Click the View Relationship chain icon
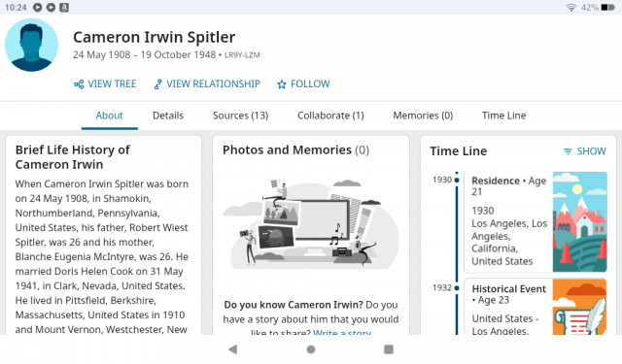The width and height of the screenshot is (622, 364). (x=157, y=84)
